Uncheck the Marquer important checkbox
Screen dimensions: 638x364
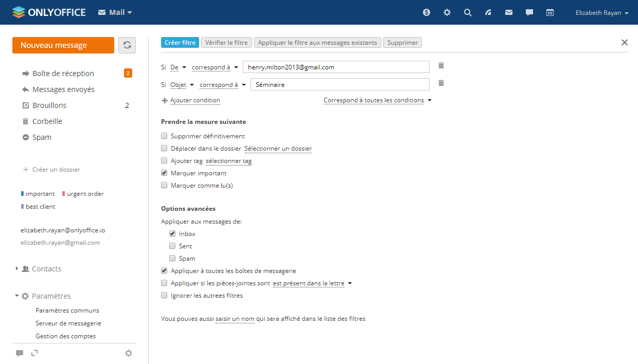(x=164, y=173)
